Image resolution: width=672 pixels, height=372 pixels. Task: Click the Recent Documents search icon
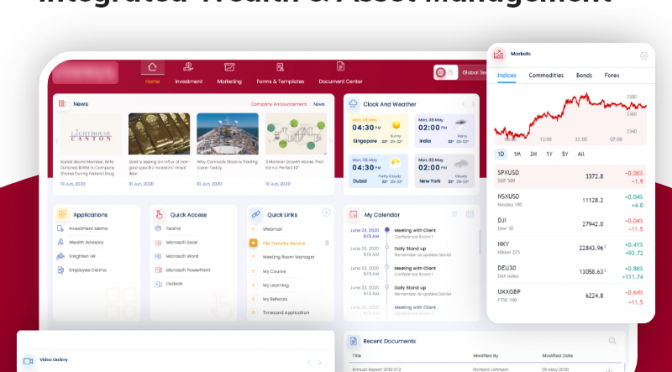click(612, 341)
